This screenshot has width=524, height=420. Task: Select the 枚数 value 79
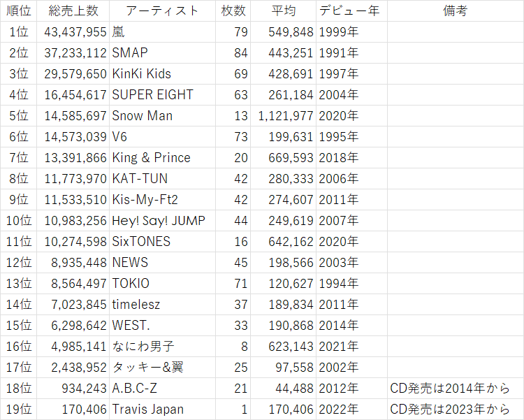click(233, 31)
